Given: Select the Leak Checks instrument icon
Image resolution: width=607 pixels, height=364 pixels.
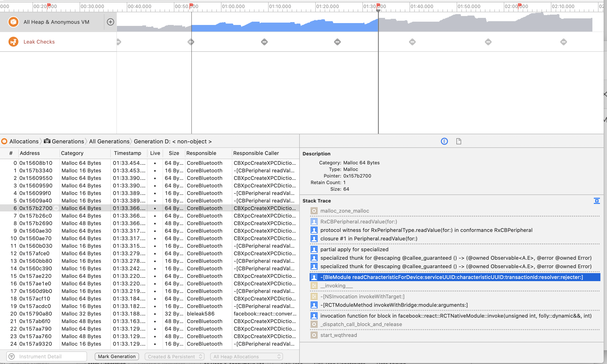Looking at the screenshot, I should click(x=13, y=42).
